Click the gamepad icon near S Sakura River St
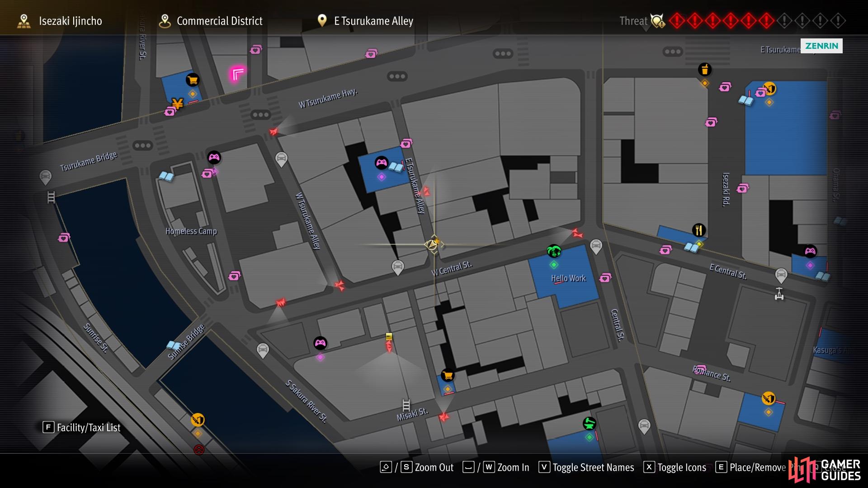This screenshot has width=868, height=488. point(320,343)
